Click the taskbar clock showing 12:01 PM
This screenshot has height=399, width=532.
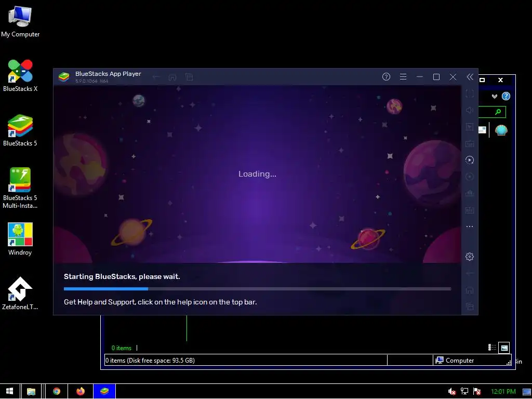[x=503, y=392]
